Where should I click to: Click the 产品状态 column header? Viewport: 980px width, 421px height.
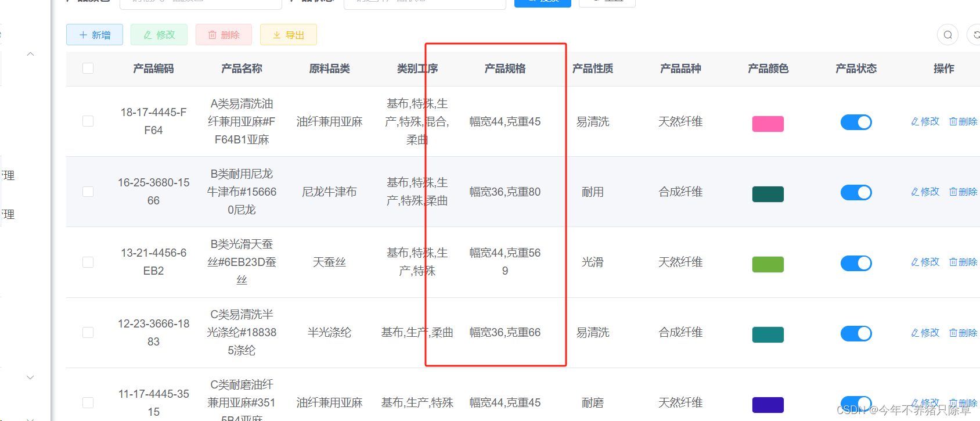856,69
